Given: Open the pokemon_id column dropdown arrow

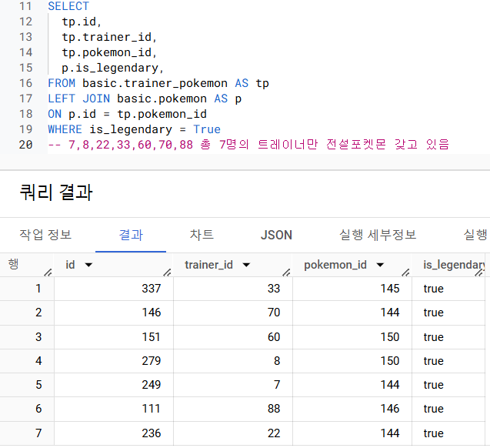Looking at the screenshot, I should [380, 265].
